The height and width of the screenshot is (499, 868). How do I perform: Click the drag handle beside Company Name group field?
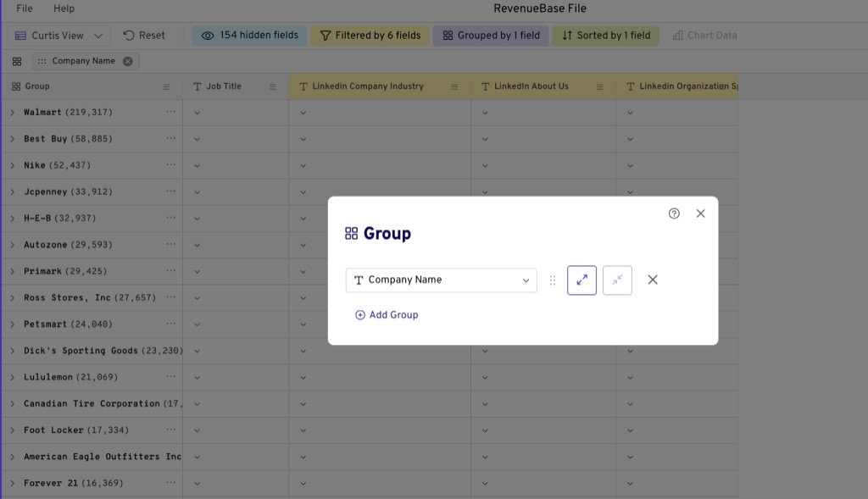[x=553, y=280]
